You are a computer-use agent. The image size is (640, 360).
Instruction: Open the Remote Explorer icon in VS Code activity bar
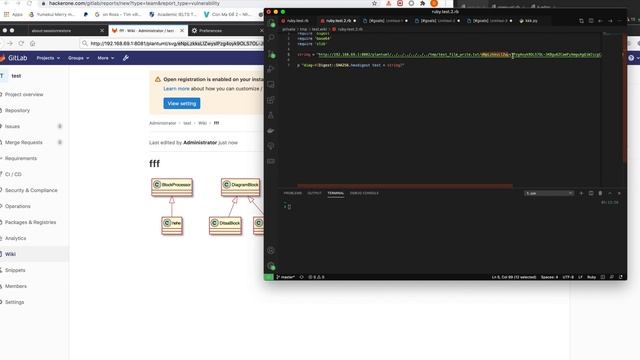[271, 84]
